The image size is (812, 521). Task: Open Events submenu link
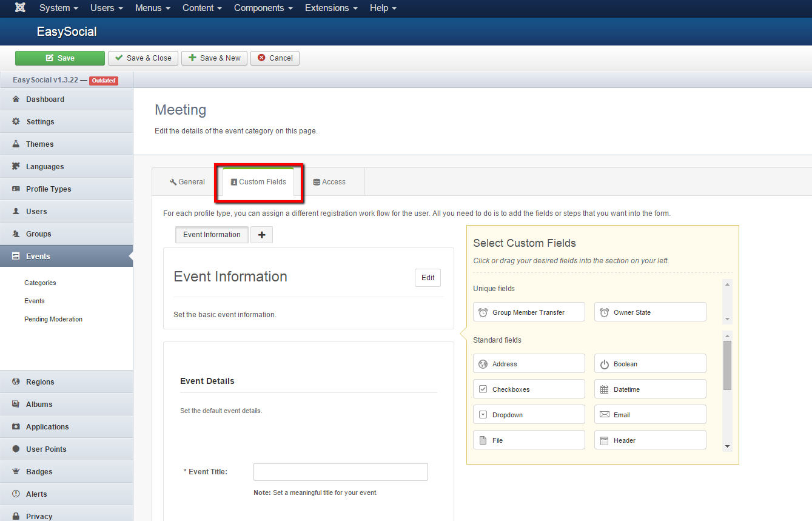[x=35, y=301]
